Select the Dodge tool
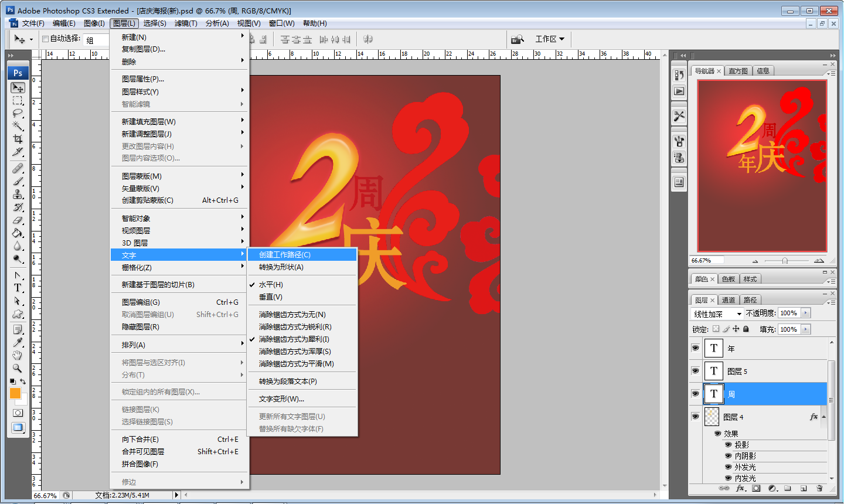The image size is (844, 504). [18, 258]
